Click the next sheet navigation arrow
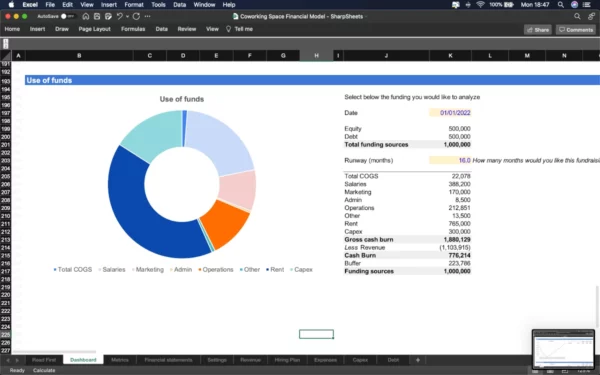The height and width of the screenshot is (375, 600). coord(17,360)
